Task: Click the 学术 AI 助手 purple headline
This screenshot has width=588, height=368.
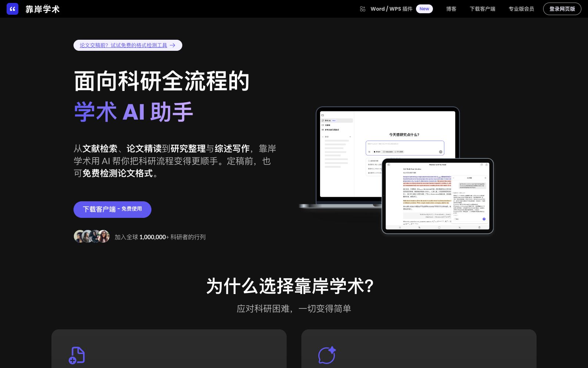Action: click(x=134, y=112)
